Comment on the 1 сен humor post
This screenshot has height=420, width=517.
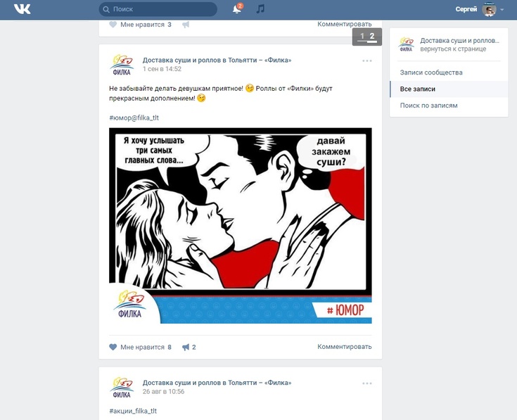pyautogui.click(x=344, y=347)
